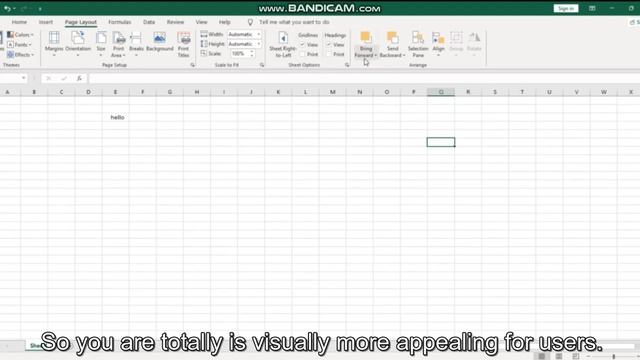
Task: Toggle the Gridlines View checkbox
Action: pos(302,44)
